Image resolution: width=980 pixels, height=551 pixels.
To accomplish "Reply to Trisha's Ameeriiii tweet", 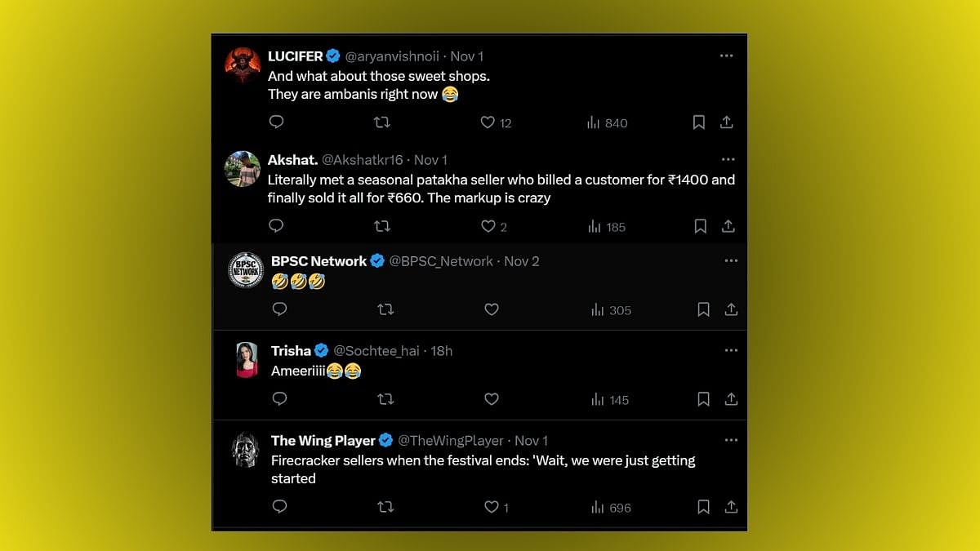I will (279, 399).
